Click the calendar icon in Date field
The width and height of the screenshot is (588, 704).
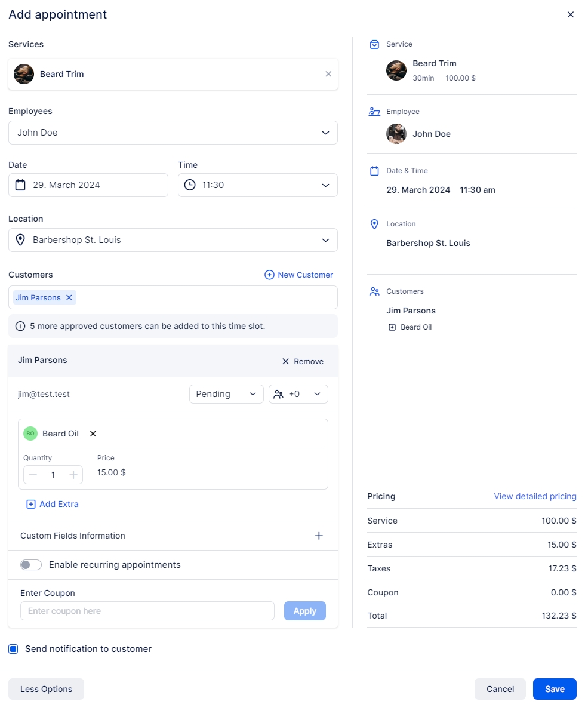pyautogui.click(x=20, y=185)
